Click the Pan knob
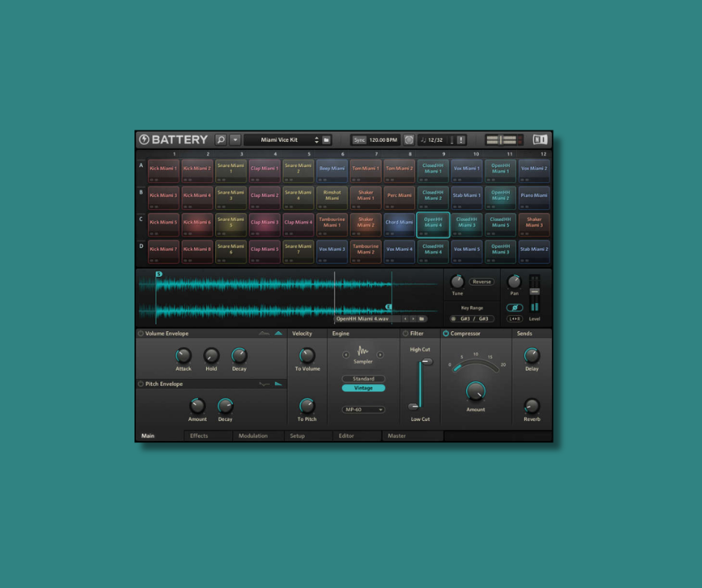Screen dimensions: 702x588 (514, 281)
